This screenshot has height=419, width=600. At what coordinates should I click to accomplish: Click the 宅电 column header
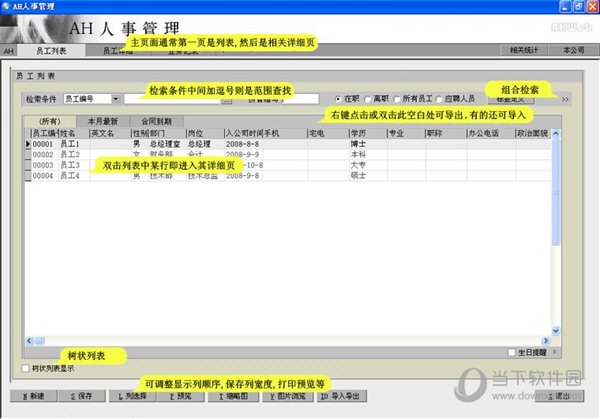(x=328, y=134)
